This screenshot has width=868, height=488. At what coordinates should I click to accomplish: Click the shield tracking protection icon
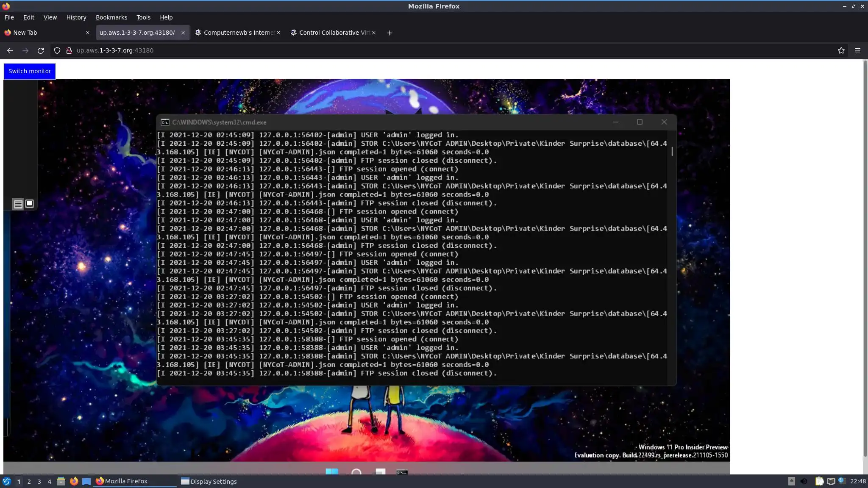57,50
